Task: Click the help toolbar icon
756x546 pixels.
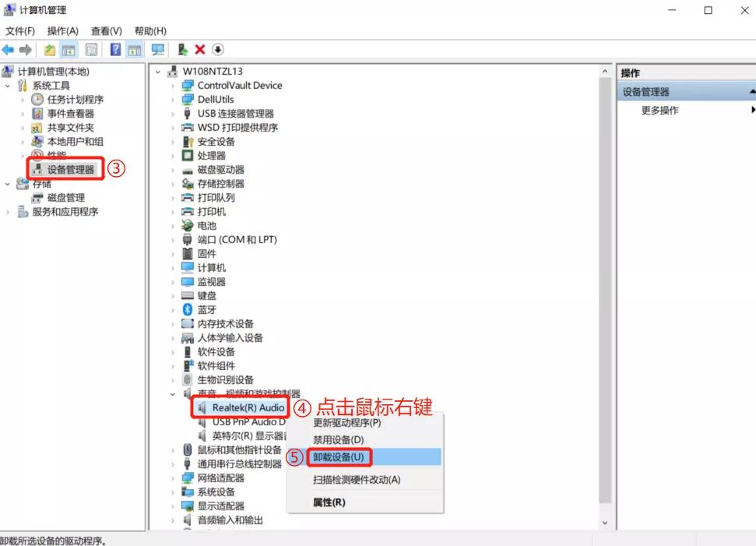Action: point(115,49)
